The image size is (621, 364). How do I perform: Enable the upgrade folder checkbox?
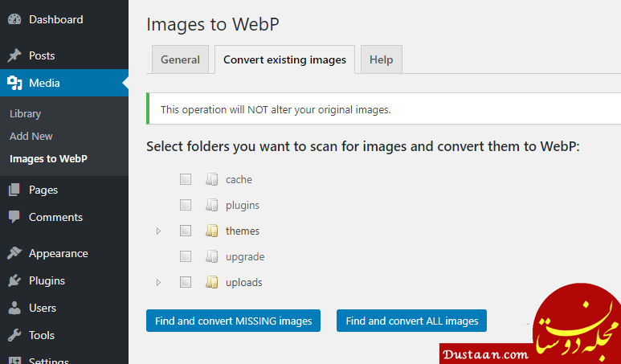(186, 256)
